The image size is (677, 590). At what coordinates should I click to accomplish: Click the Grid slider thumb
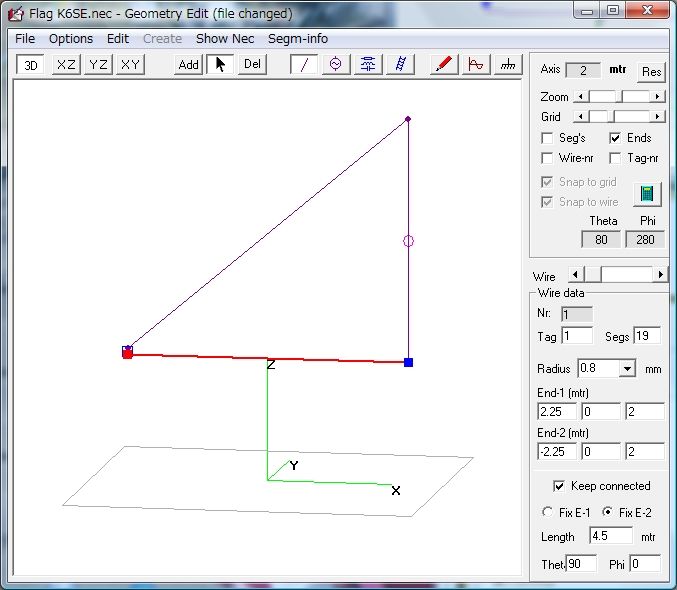(611, 116)
